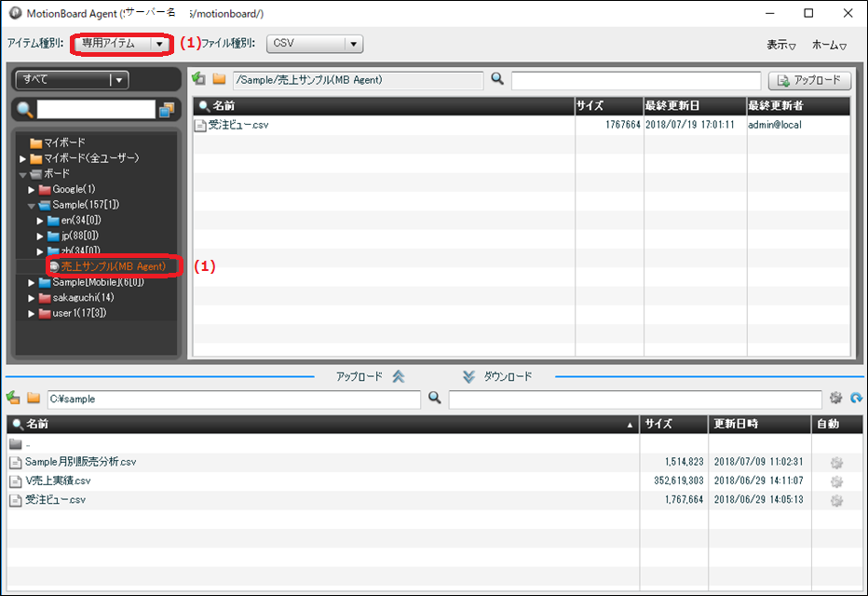868x596 pixels.
Task: Click the アップロード button at top right
Action: click(x=809, y=81)
